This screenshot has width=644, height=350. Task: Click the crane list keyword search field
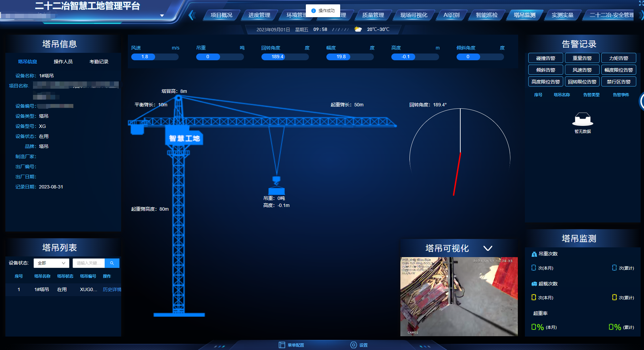88,263
